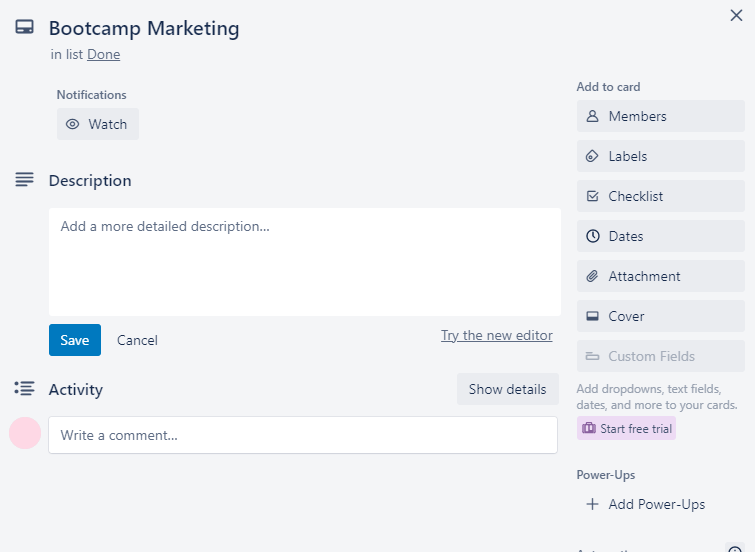
Task: Close the Bootcamp Marketing card dialog
Action: point(736,15)
